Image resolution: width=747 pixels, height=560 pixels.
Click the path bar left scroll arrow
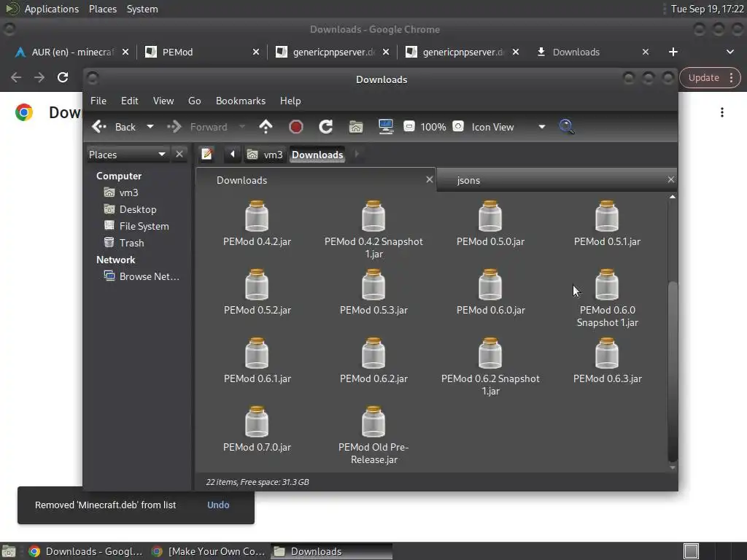coord(233,155)
